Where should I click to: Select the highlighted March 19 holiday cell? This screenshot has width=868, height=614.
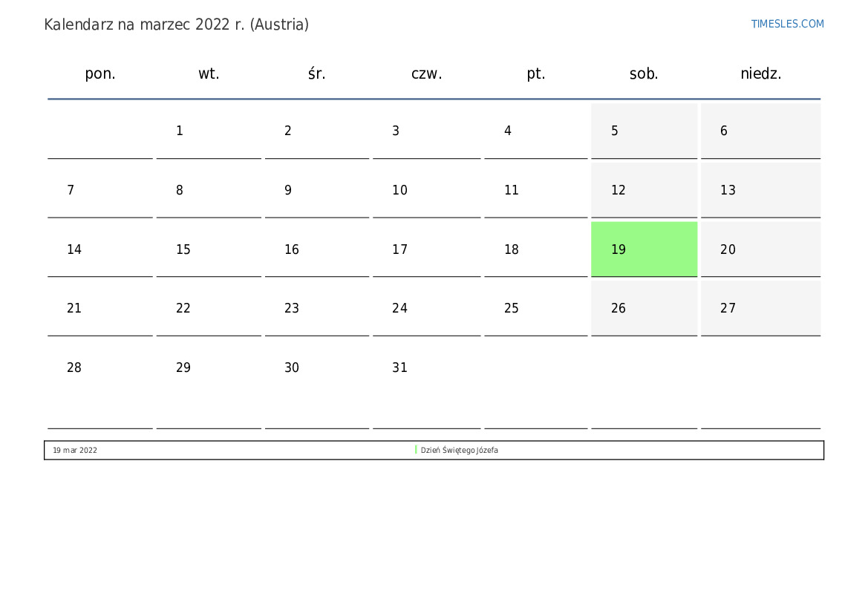(644, 249)
